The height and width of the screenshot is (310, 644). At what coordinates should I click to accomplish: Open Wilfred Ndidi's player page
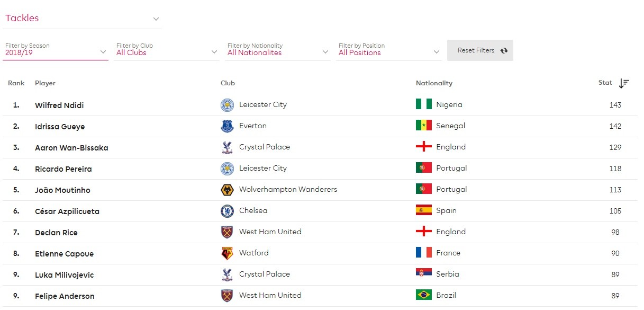tap(59, 105)
